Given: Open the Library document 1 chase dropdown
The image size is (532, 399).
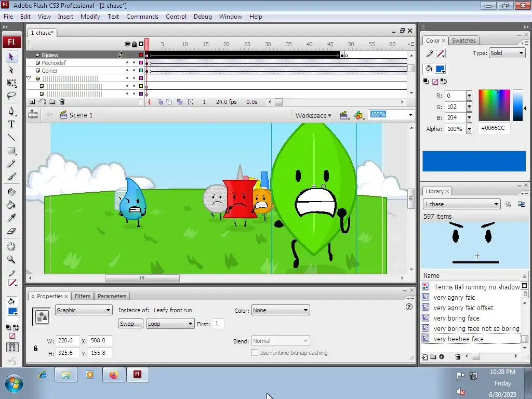Looking at the screenshot, I should coord(462,204).
